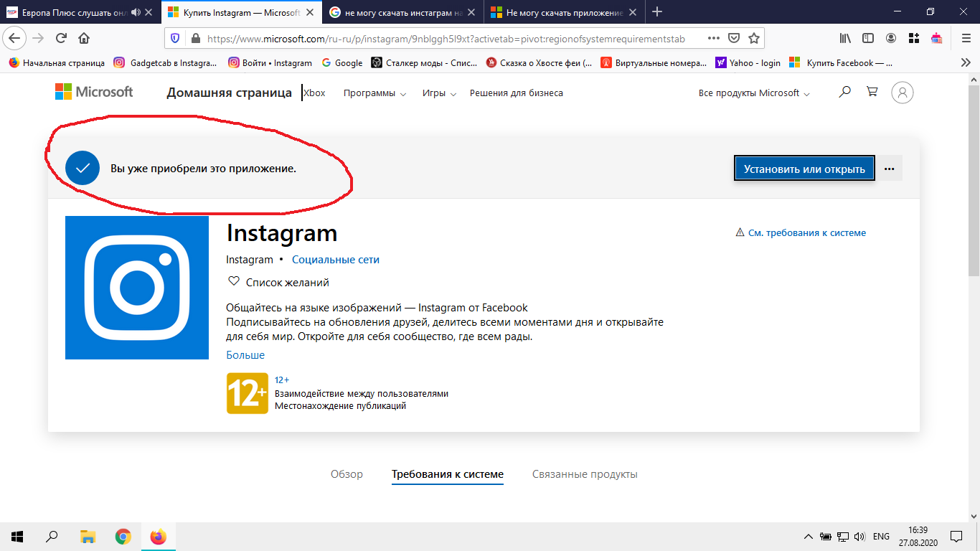Open Начальная страница bookmark
The width and height of the screenshot is (980, 551).
tap(57, 63)
